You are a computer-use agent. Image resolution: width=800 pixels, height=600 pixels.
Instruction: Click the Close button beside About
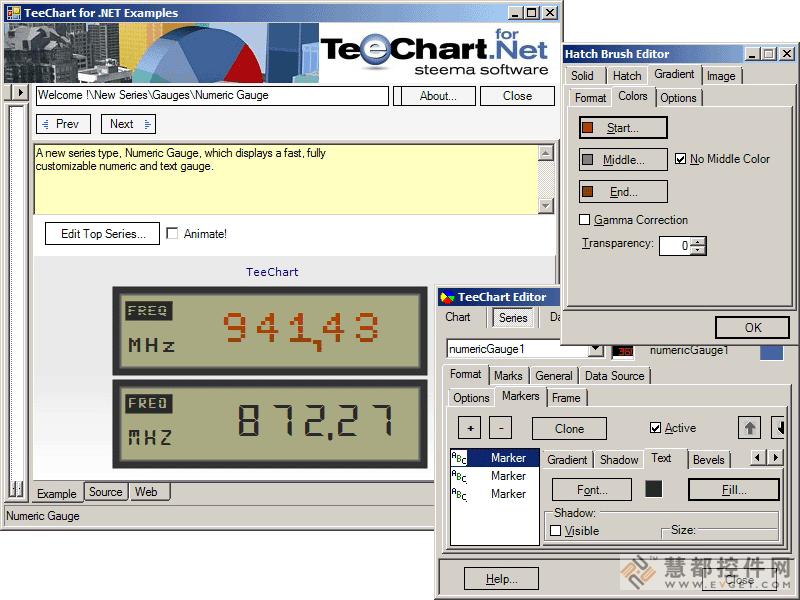pyautogui.click(x=517, y=96)
